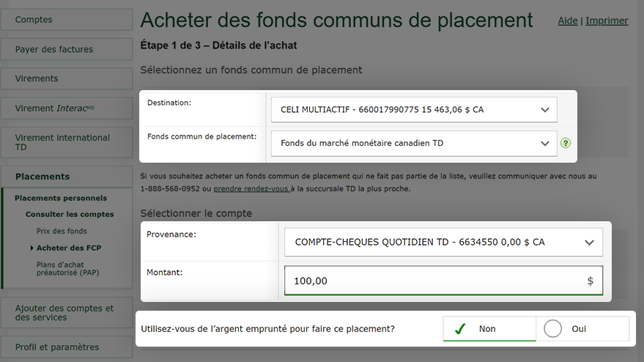Open Prix des fonds submenu

coord(62,231)
